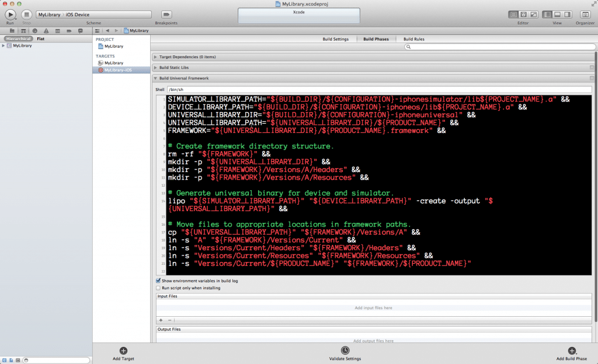Click the Xcode activity status display
Screen dimensions: 598x364
(298, 16)
